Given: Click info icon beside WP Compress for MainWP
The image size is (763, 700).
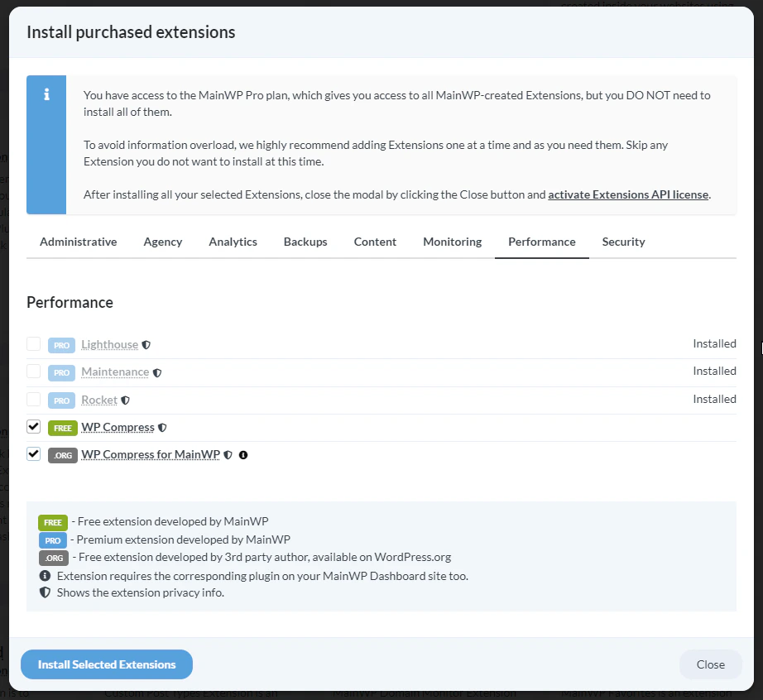Looking at the screenshot, I should (x=243, y=455).
